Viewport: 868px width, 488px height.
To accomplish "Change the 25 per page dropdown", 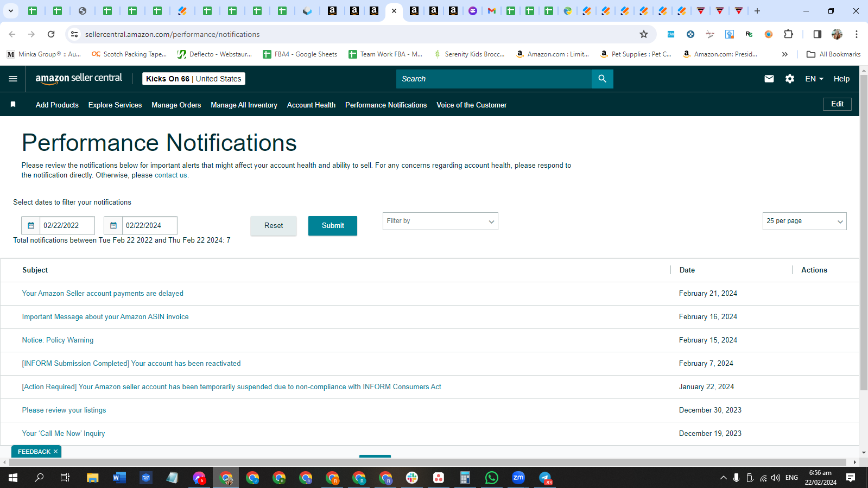I will (804, 221).
